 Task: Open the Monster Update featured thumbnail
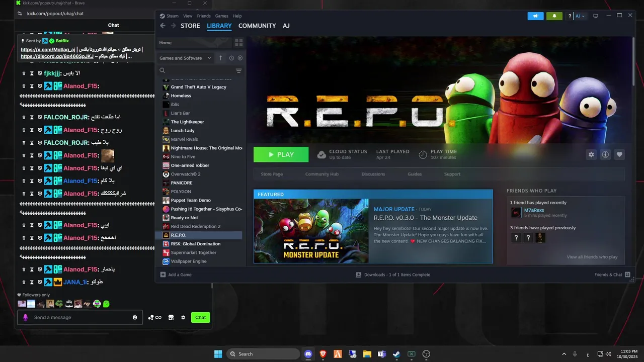tap(311, 231)
